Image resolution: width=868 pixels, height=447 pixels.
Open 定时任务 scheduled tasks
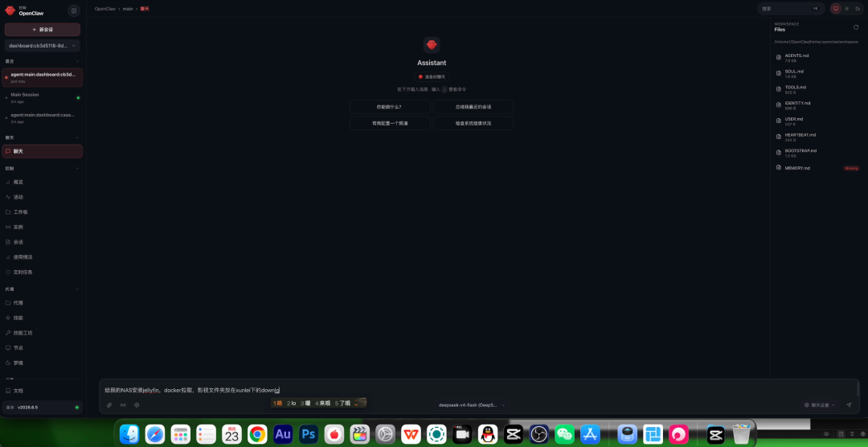[42, 272]
